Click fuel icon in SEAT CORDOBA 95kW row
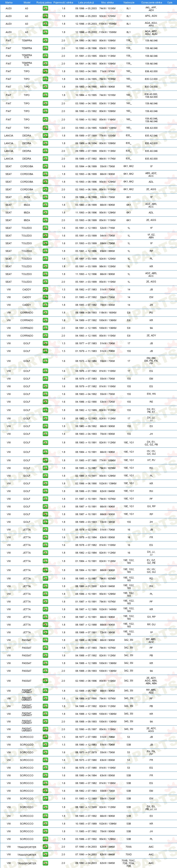Image resolution: width=177 pixels, height=868 pixels. [x=45, y=182]
